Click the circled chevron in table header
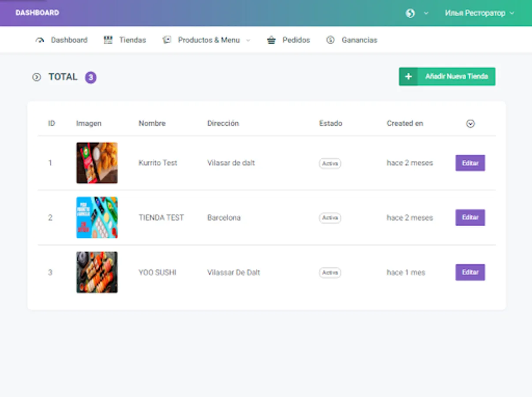Viewport: 532px width, 397px height. tap(471, 124)
